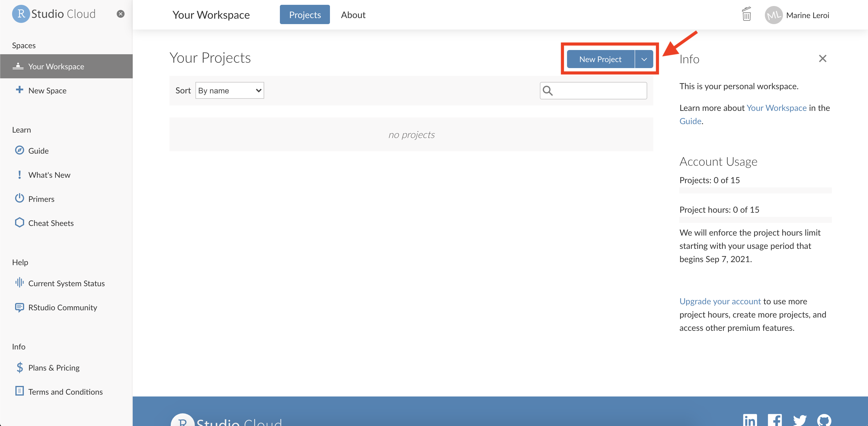Follow the Guide link in Info panel
The image size is (868, 426).
[690, 121]
